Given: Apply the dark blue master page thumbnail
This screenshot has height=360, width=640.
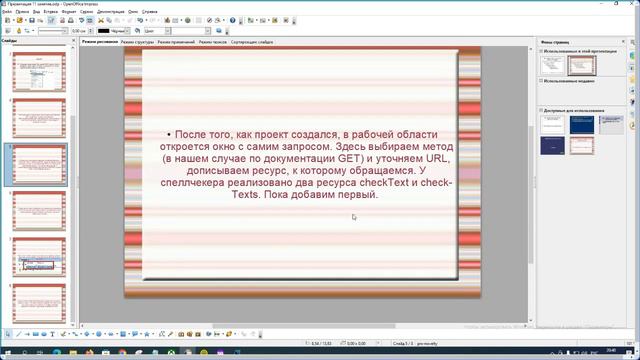Looking at the screenshot, I should coord(582,124).
